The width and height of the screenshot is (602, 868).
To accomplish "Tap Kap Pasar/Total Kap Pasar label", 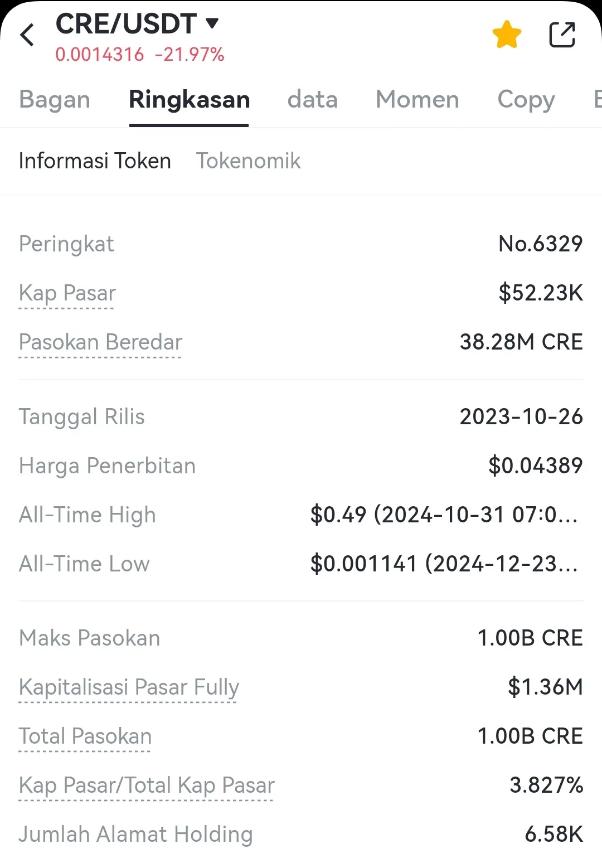I will tap(147, 785).
